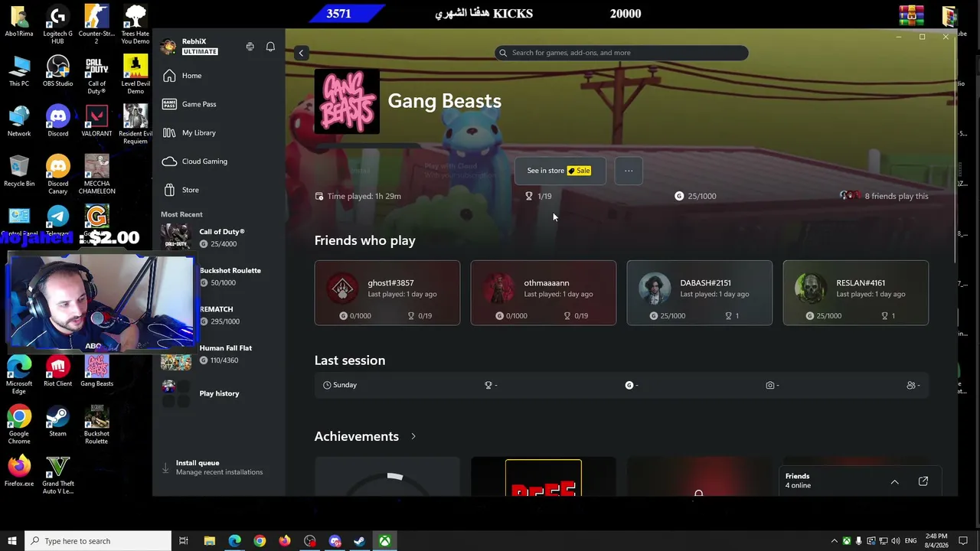Open Discord Canary desktop icon
This screenshot has height=551, width=980.
coord(57,175)
